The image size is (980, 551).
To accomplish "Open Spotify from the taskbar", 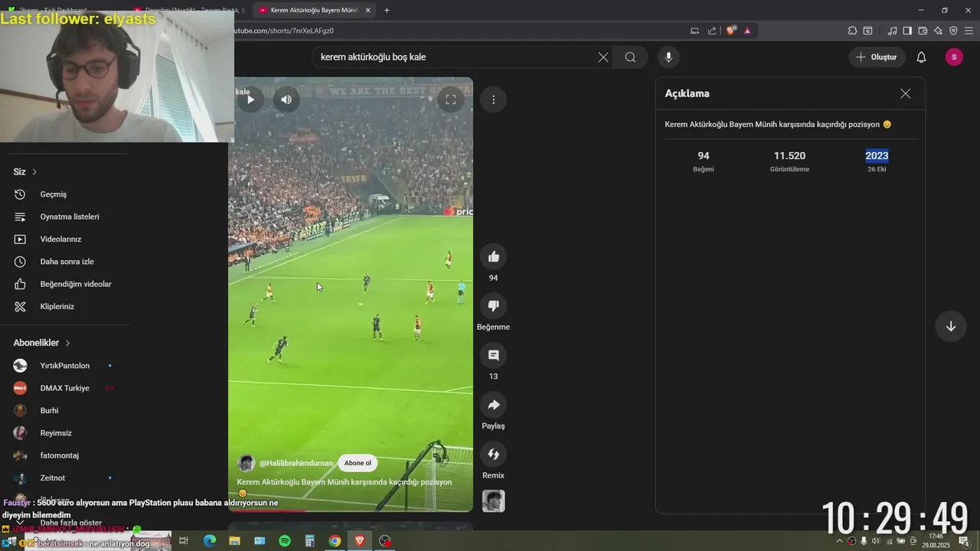I will click(285, 541).
